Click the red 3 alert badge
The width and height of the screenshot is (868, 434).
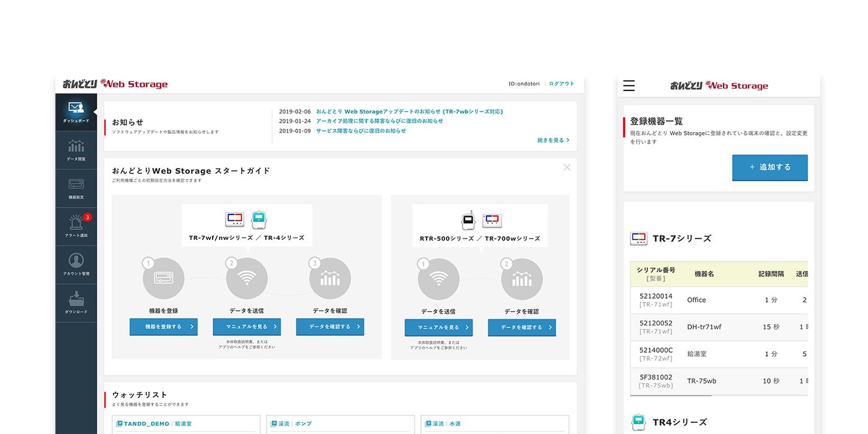click(x=87, y=218)
